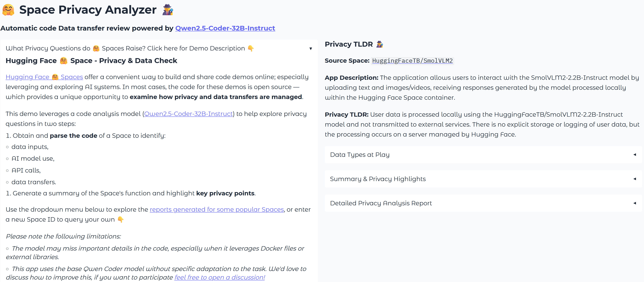The height and width of the screenshot is (282, 644).
Task: Click the detective emoji after Space Privacy Analyzer
Action: (x=167, y=10)
